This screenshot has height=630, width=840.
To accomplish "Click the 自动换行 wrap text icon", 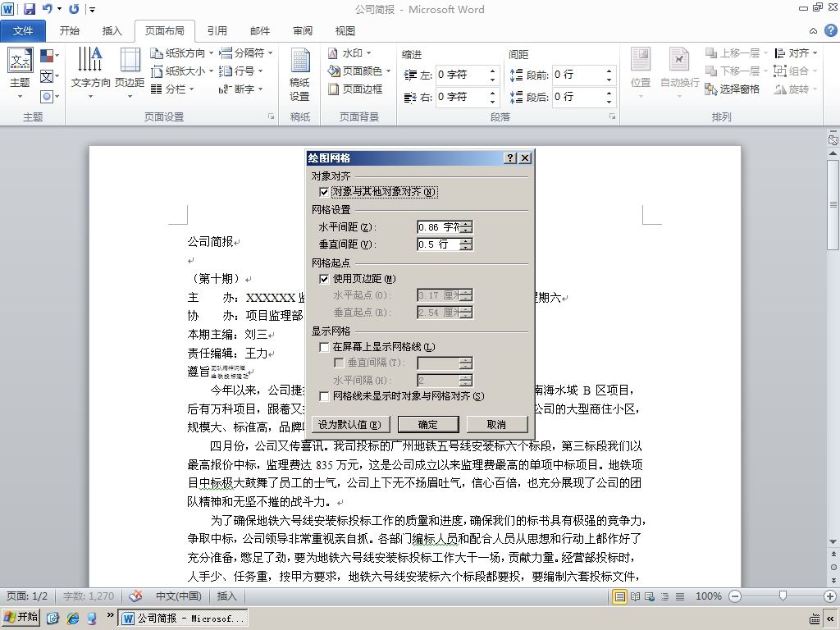I will [679, 73].
